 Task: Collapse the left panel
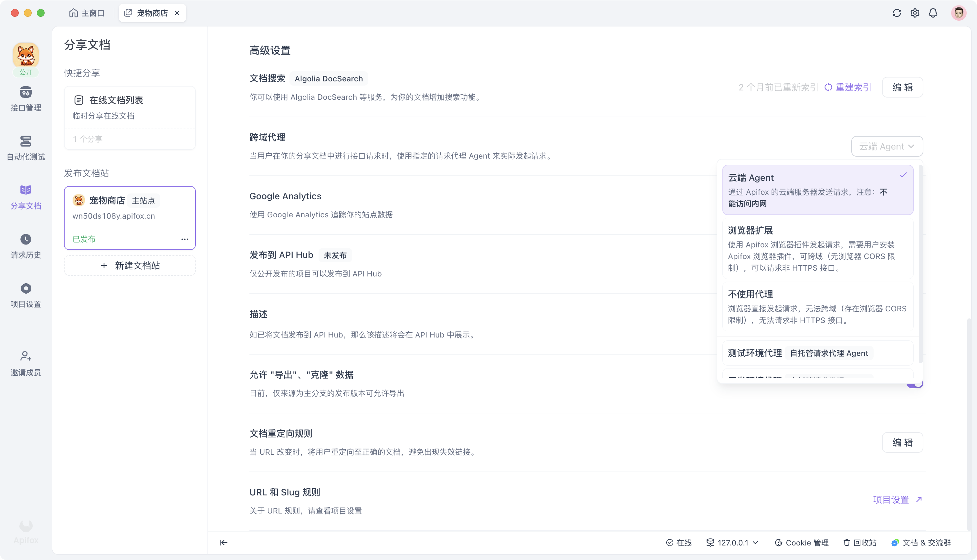[224, 542]
